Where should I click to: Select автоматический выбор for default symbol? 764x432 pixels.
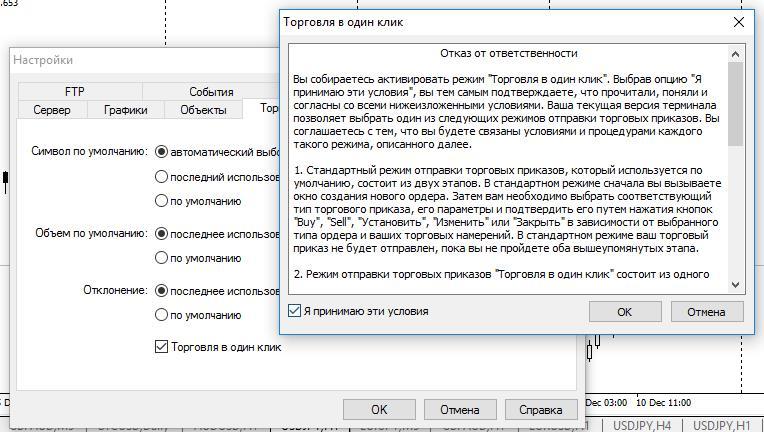(161, 152)
